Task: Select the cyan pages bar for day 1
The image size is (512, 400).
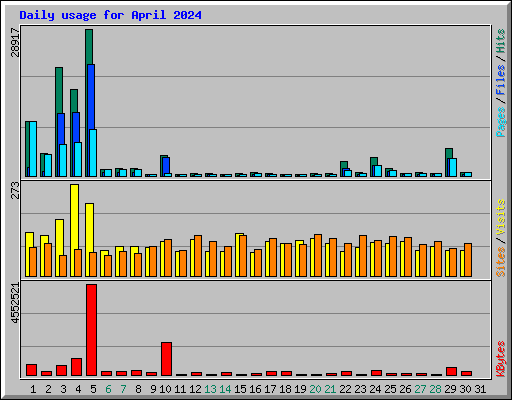Action: tap(33, 149)
